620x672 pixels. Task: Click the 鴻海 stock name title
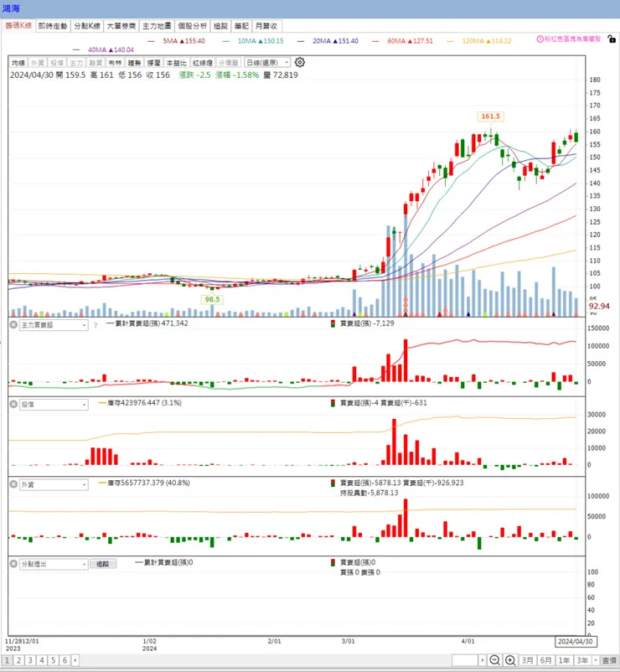point(11,8)
